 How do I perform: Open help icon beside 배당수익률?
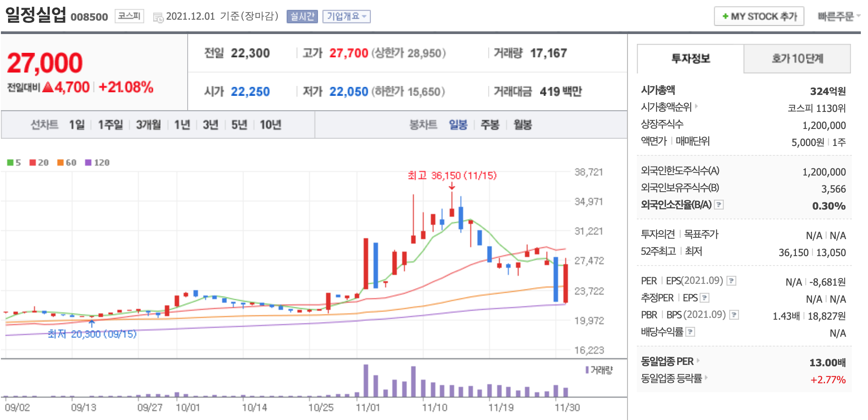pyautogui.click(x=690, y=332)
